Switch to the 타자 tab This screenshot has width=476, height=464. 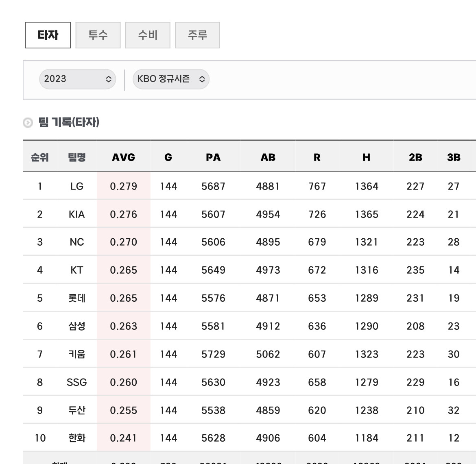click(x=48, y=35)
